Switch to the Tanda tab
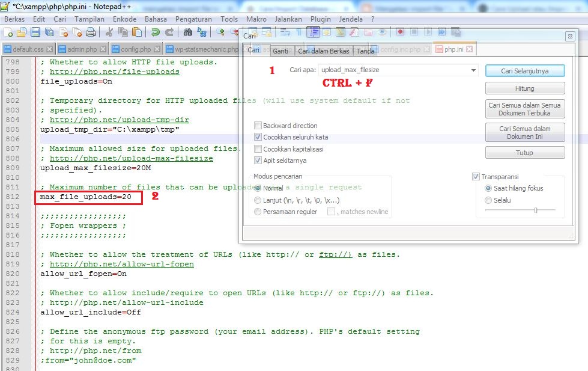 pyautogui.click(x=365, y=51)
